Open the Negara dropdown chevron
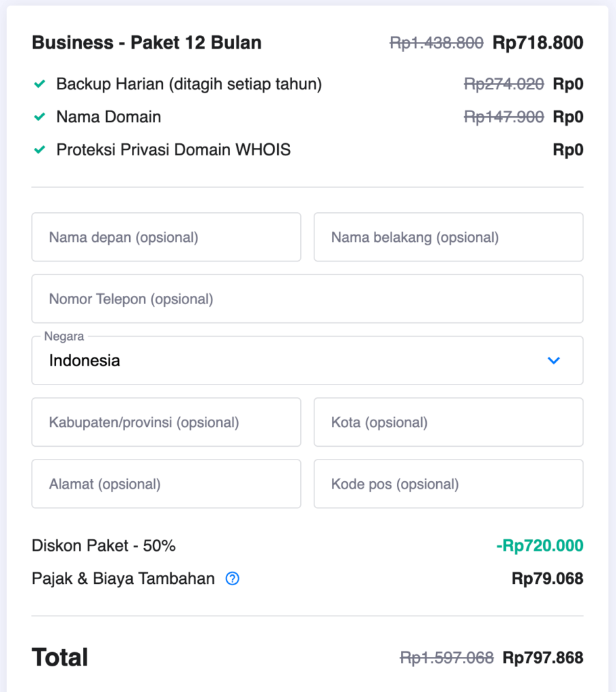The width and height of the screenshot is (616, 692). click(x=554, y=361)
